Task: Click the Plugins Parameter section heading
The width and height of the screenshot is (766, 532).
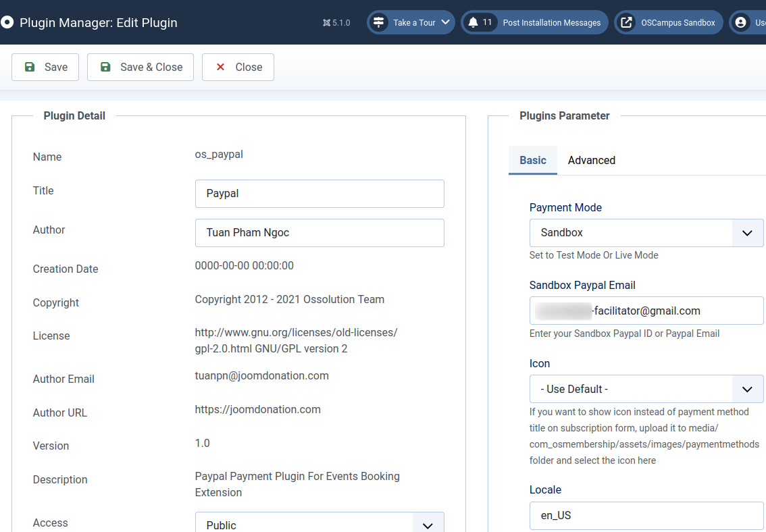Action: tap(564, 115)
